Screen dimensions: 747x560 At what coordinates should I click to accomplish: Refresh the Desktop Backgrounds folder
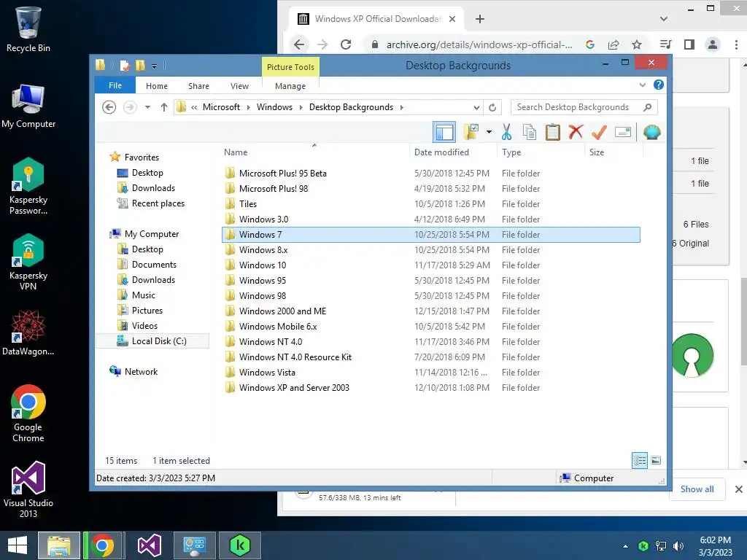492,107
